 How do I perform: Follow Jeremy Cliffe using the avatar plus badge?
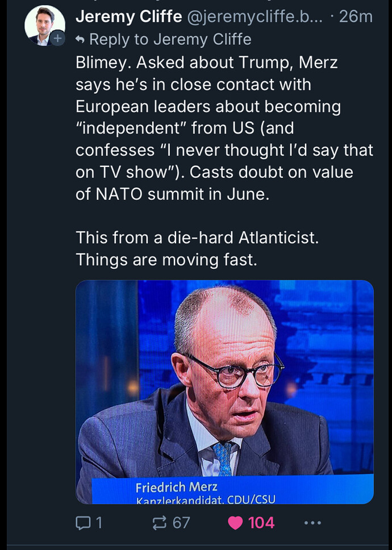pos(58,38)
